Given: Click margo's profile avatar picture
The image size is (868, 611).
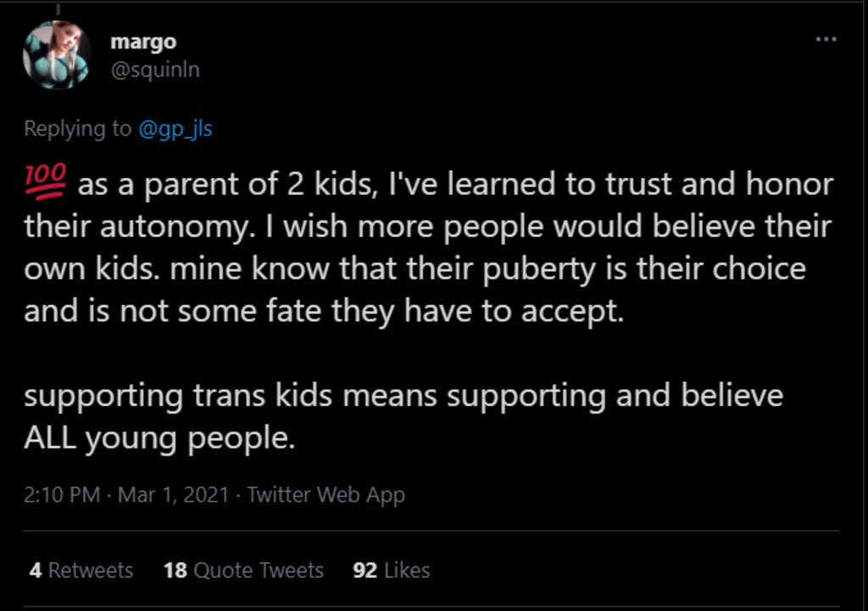Looking at the screenshot, I should [57, 55].
